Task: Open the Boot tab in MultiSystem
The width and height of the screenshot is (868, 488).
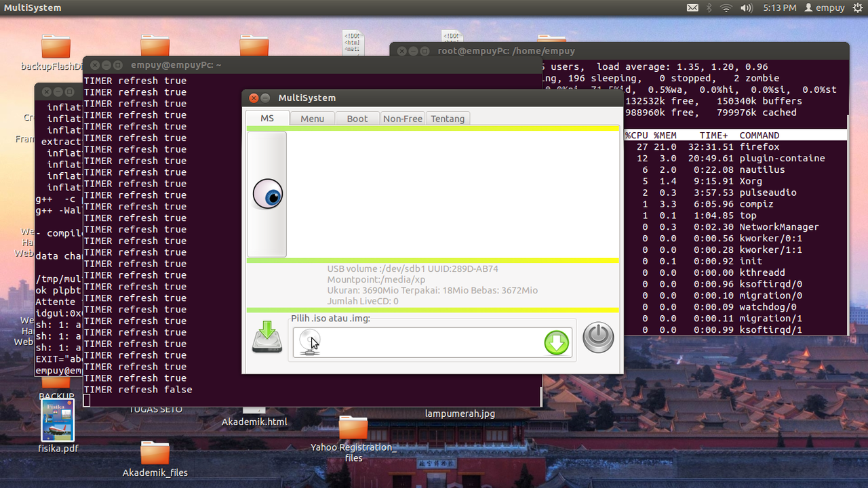Action: coord(357,118)
